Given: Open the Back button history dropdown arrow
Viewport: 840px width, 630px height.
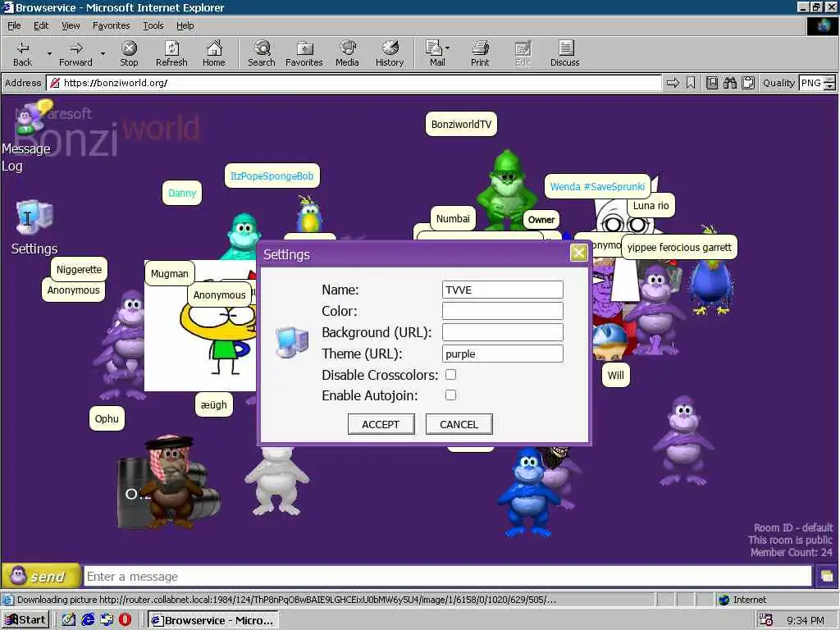Looking at the screenshot, I should click(49, 53).
